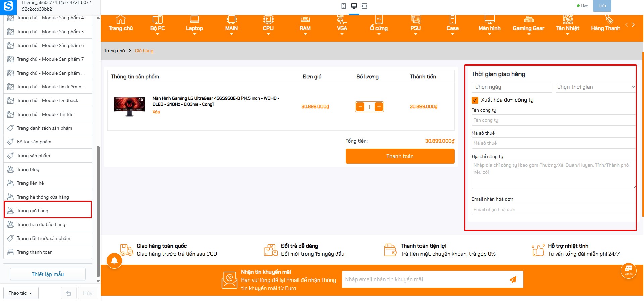The height and width of the screenshot is (301, 644).
Task: Click icon beside Trang liên hệ
Action: 11,183
